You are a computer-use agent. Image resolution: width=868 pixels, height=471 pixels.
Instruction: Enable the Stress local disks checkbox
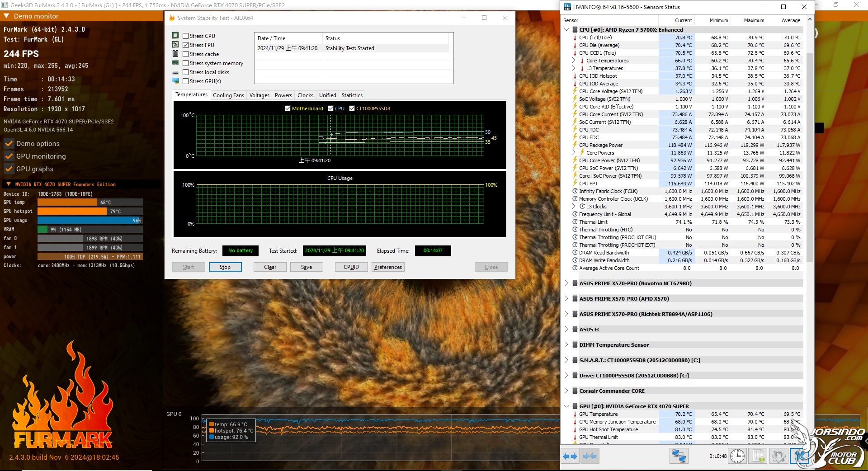[x=186, y=72]
